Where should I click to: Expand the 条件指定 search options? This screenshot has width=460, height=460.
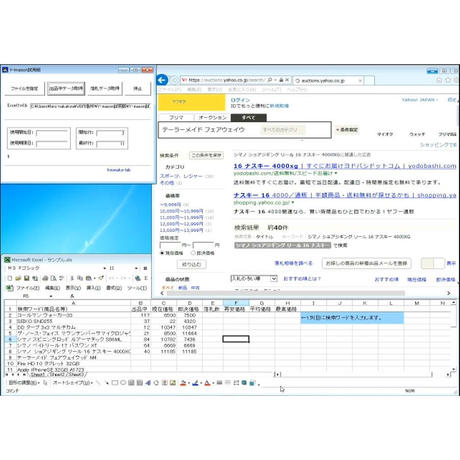(347, 130)
